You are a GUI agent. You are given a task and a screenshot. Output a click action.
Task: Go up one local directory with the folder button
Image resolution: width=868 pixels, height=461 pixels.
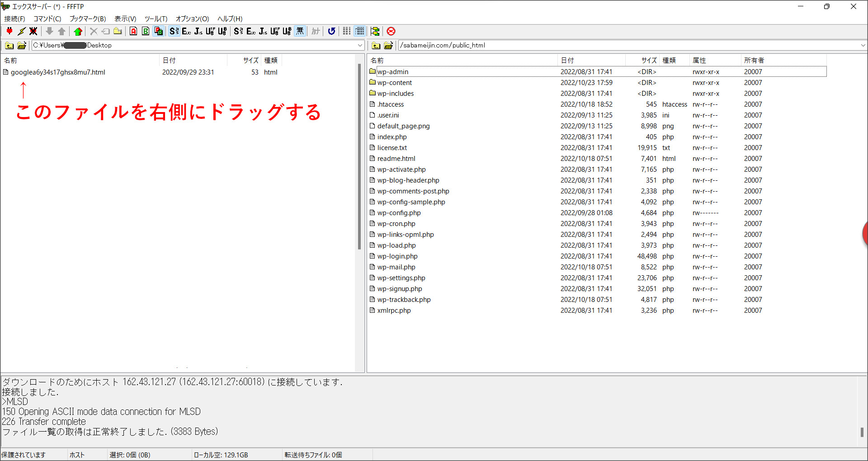point(9,45)
